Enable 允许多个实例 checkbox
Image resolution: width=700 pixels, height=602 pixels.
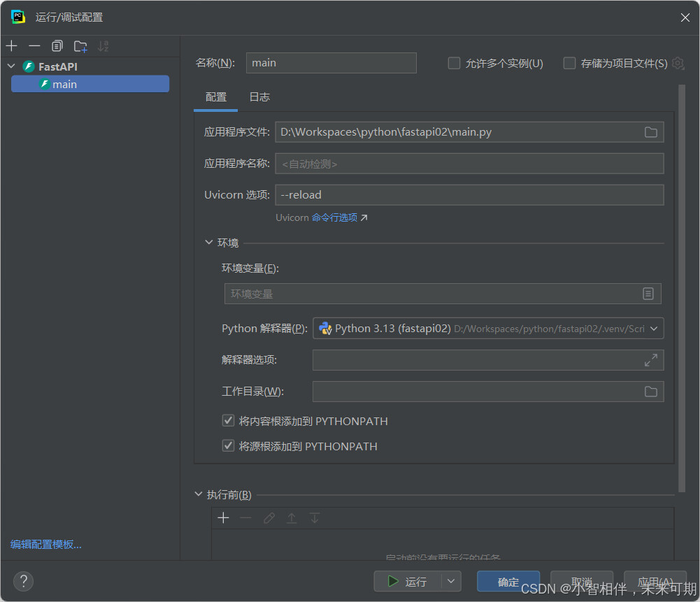pyautogui.click(x=454, y=63)
